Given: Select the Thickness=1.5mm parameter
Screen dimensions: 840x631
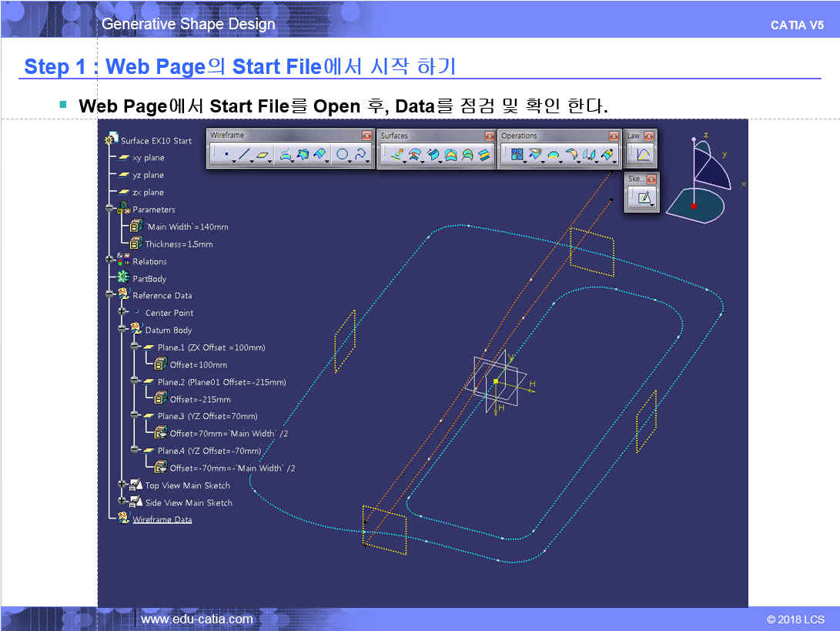Looking at the screenshot, I should pyautogui.click(x=179, y=244).
